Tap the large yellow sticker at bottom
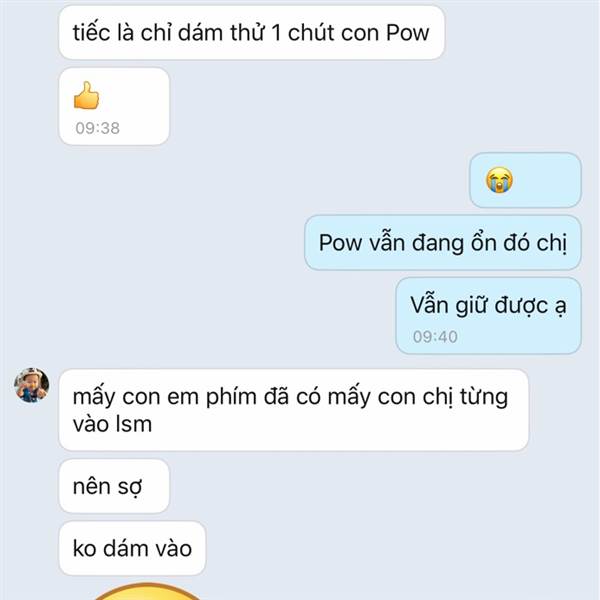Image resolution: width=600 pixels, height=600 pixels. [147, 591]
